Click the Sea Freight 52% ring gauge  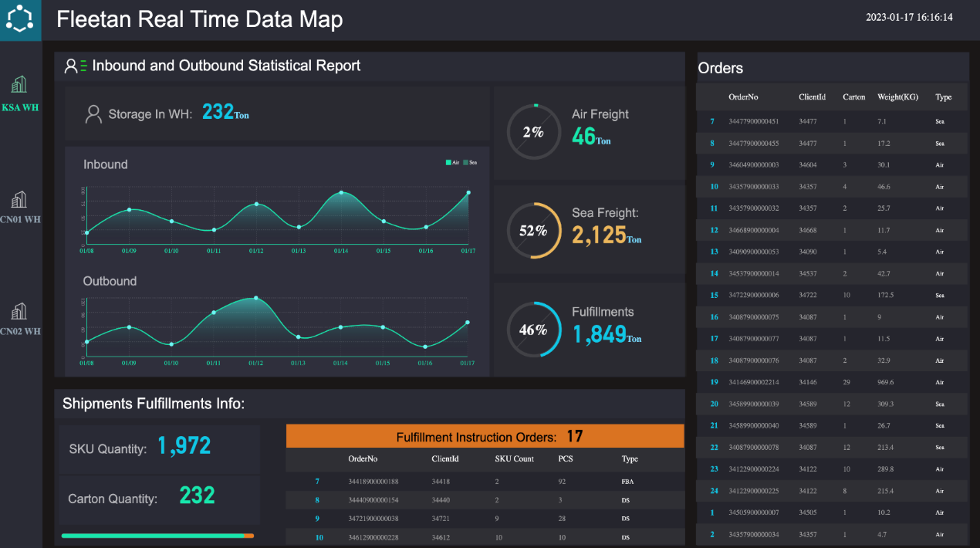coord(533,231)
